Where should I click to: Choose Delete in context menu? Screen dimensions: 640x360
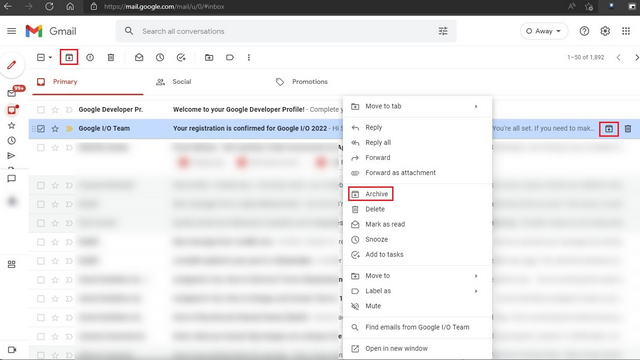[418, 209]
